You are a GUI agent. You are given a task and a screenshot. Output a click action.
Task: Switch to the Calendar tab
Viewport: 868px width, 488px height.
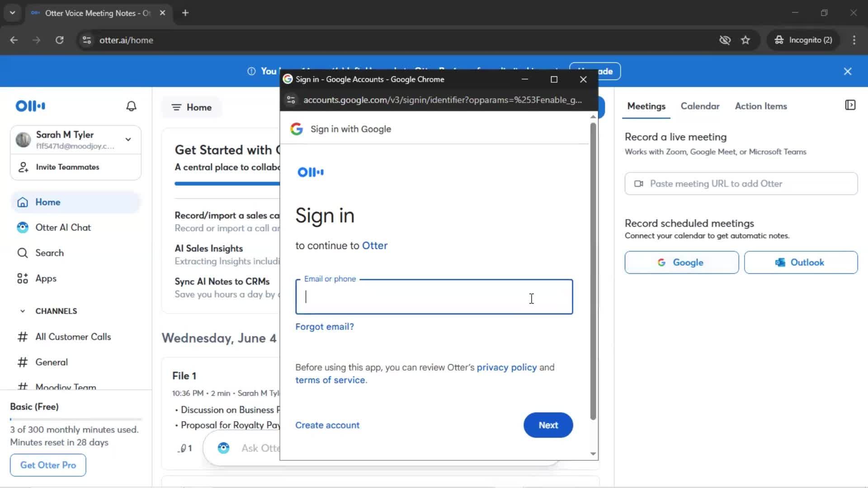[x=700, y=106]
